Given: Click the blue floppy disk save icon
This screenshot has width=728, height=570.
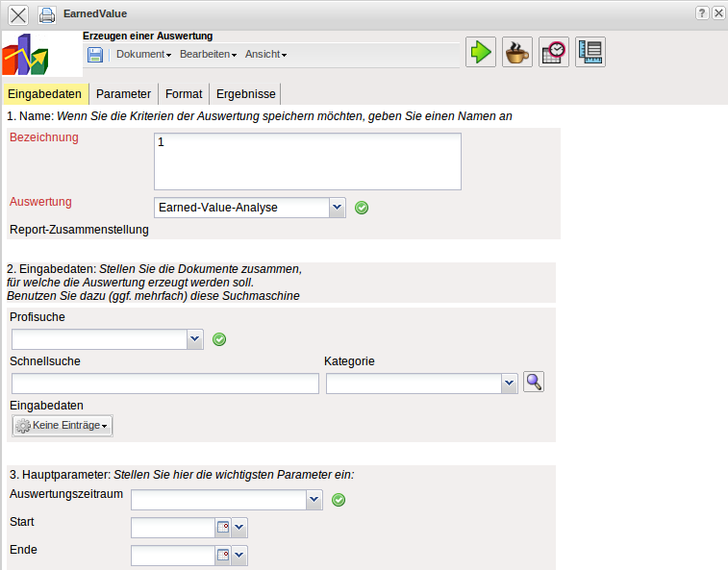Looking at the screenshot, I should (95, 55).
